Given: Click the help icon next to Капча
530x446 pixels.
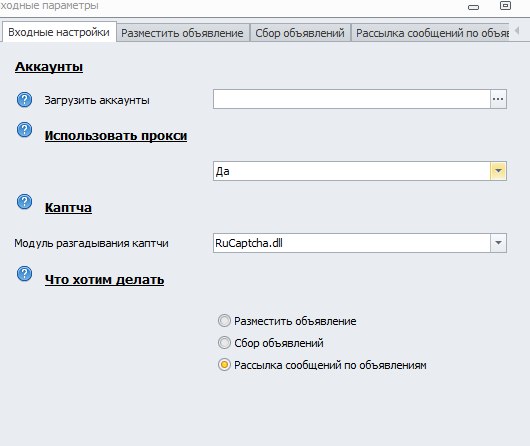Looking at the screenshot, I should pos(24,202).
